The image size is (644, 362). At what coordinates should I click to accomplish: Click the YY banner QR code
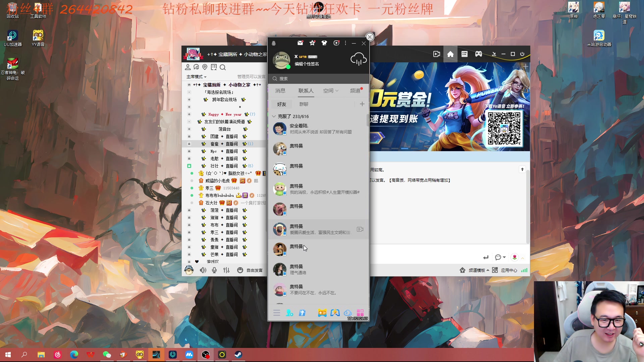(x=504, y=128)
